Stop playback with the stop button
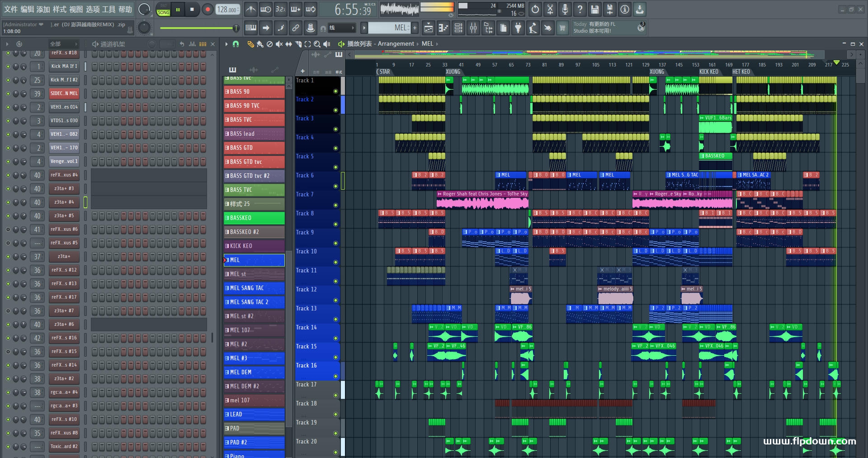868x458 pixels. point(192,9)
